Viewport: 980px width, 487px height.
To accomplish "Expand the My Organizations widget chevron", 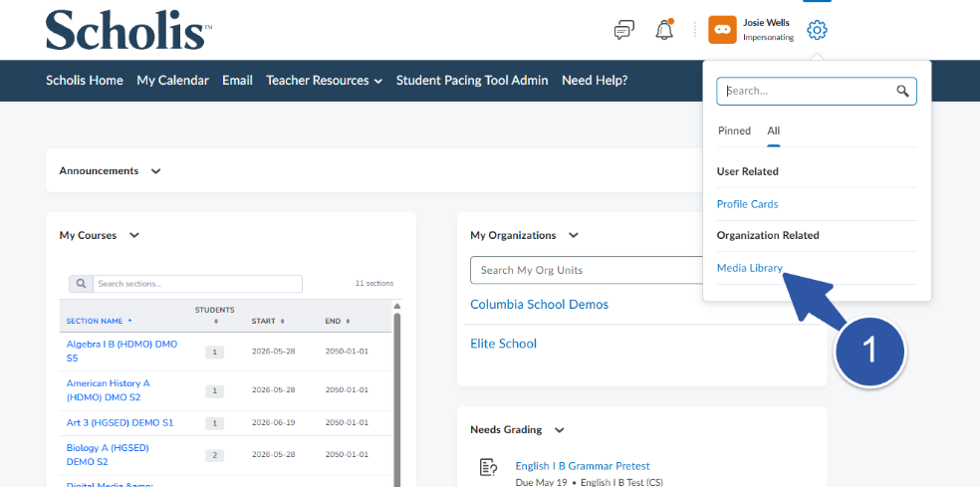I will click(x=573, y=236).
